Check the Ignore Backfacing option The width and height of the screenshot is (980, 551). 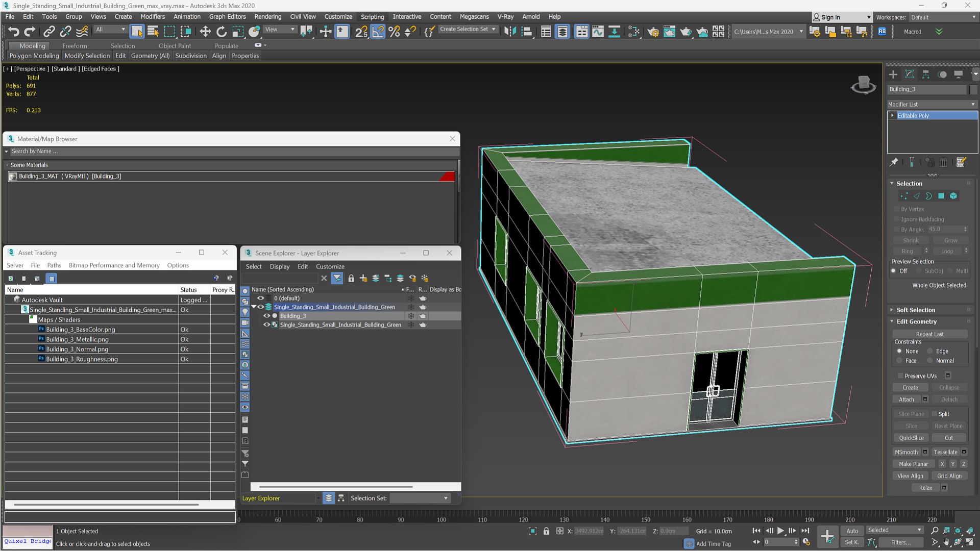click(x=896, y=219)
